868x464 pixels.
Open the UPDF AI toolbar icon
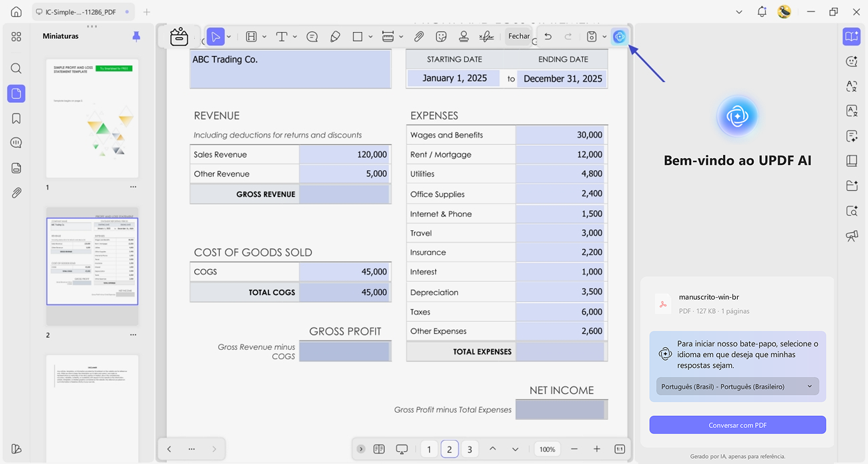tap(619, 37)
